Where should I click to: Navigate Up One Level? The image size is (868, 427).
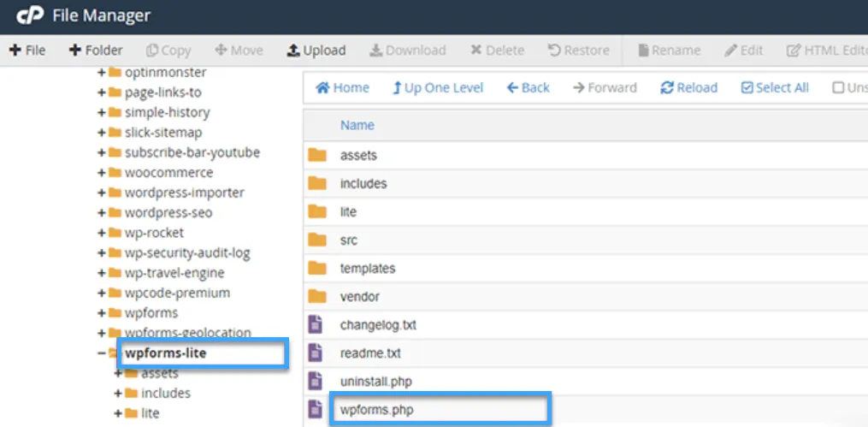(x=438, y=87)
